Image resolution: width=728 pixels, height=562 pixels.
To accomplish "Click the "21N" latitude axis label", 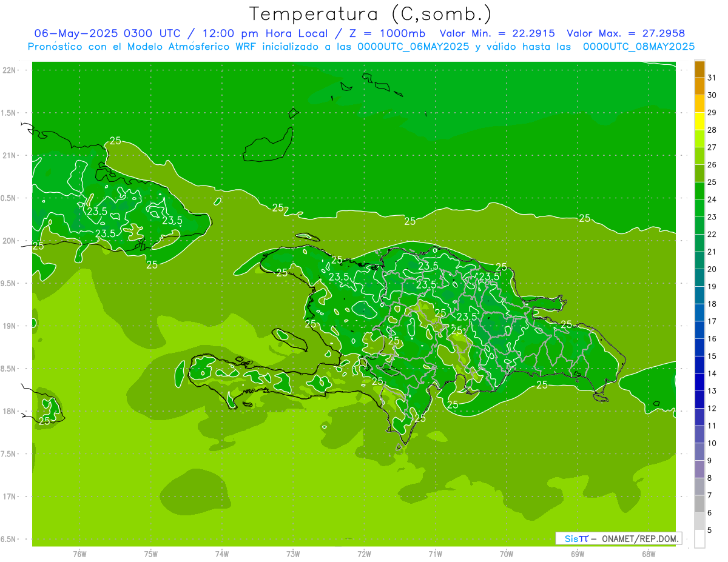I will pos(9,156).
